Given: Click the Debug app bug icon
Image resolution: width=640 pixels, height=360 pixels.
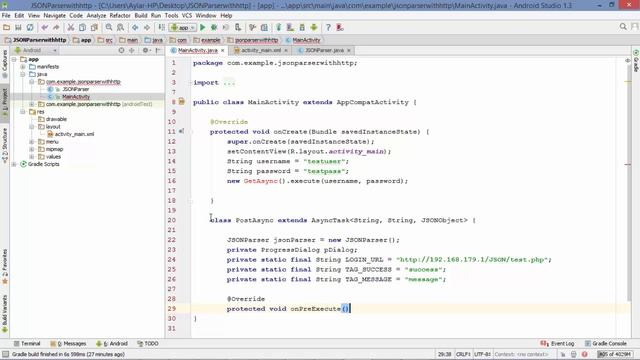Looking at the screenshot, I should (214, 27).
